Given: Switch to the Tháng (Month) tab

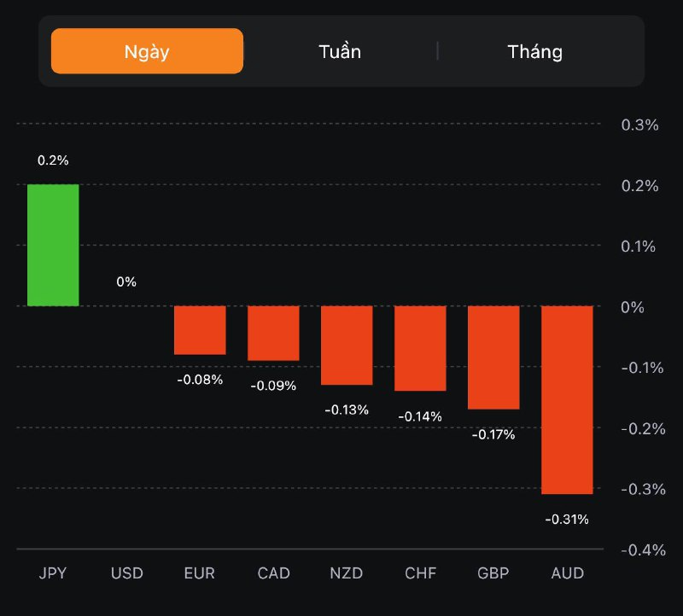Looking at the screenshot, I should click(535, 51).
